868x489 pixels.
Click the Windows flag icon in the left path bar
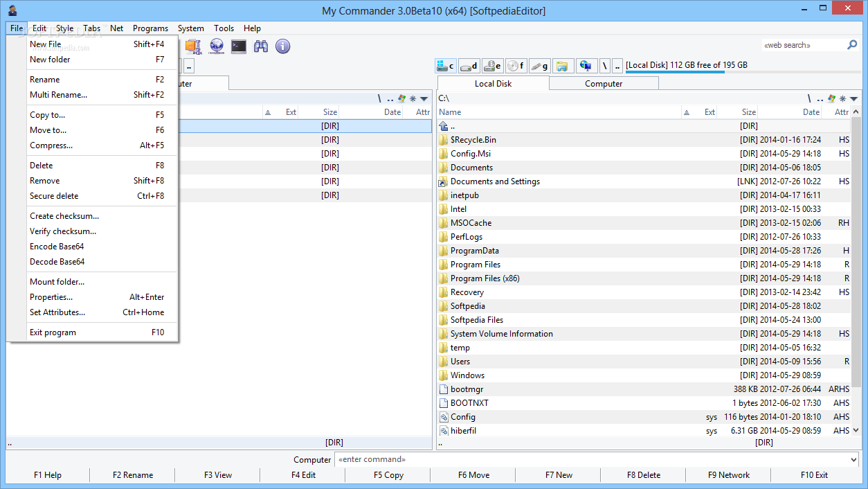pos(401,98)
